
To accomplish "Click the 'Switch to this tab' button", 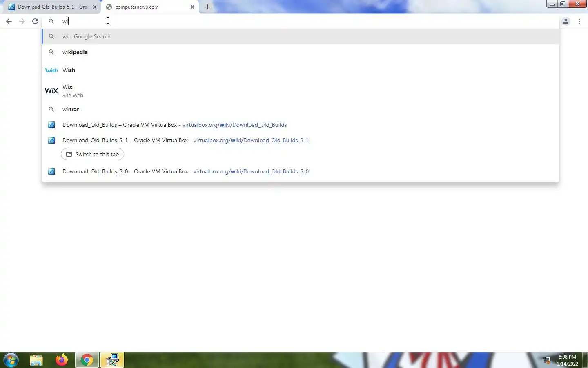I will (92, 154).
